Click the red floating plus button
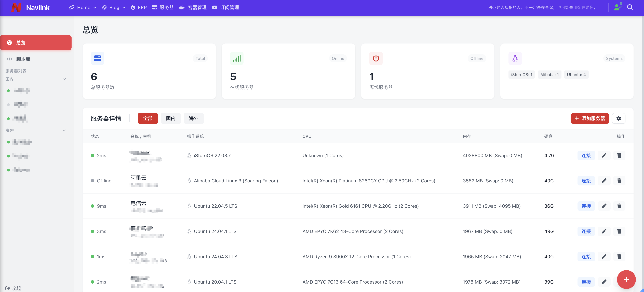The height and width of the screenshot is (292, 644). (626, 279)
